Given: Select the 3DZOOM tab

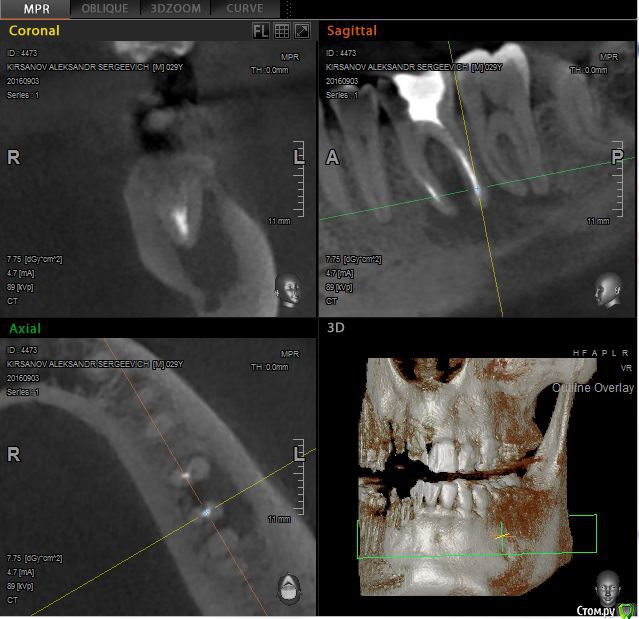Looking at the screenshot, I should tap(175, 9).
